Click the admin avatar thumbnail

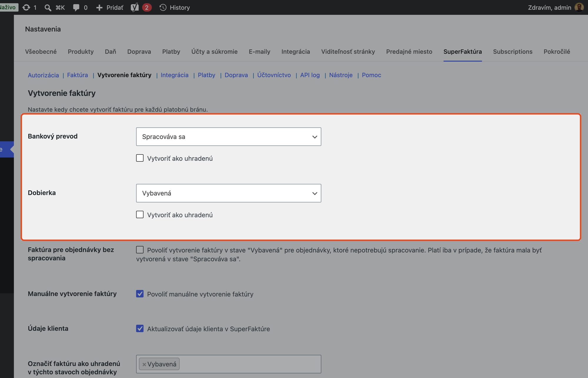(579, 7)
